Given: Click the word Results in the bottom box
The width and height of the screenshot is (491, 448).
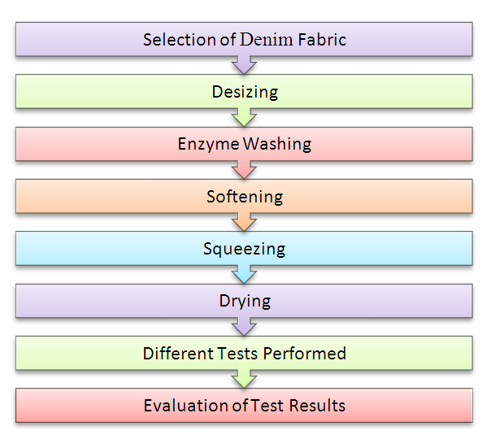Looking at the screenshot, I should (x=318, y=406).
